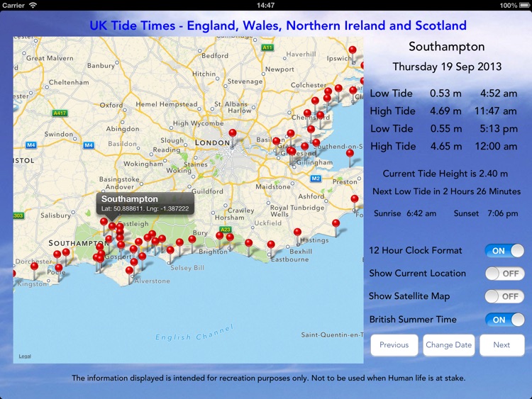532x399 pixels.
Task: Select the pin next to Ipswich
Action: (x=353, y=50)
